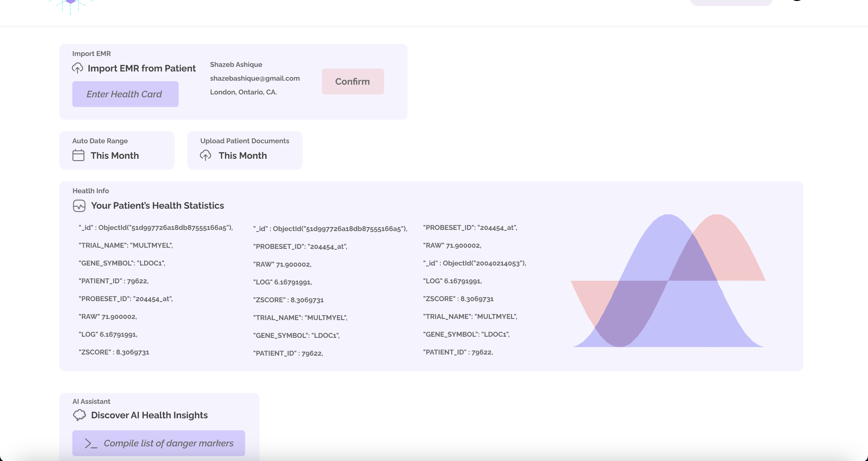Click the Enter Health Card field
Image resolution: width=868 pixels, height=461 pixels.
tap(125, 94)
